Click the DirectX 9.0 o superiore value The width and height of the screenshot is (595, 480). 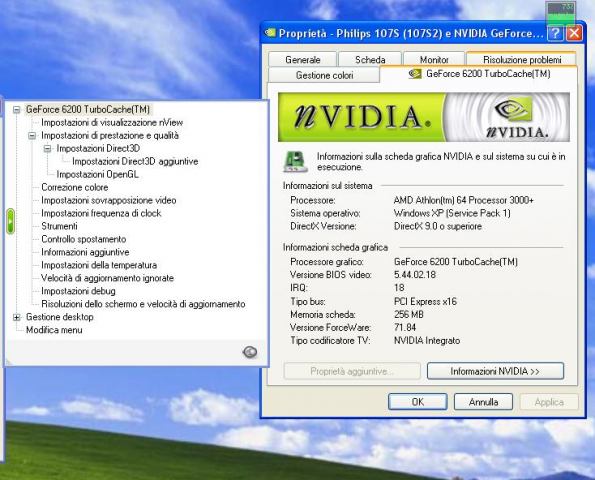point(438,226)
